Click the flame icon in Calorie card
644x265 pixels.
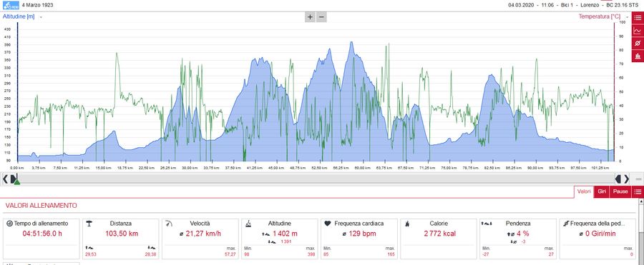pyautogui.click(x=407, y=224)
